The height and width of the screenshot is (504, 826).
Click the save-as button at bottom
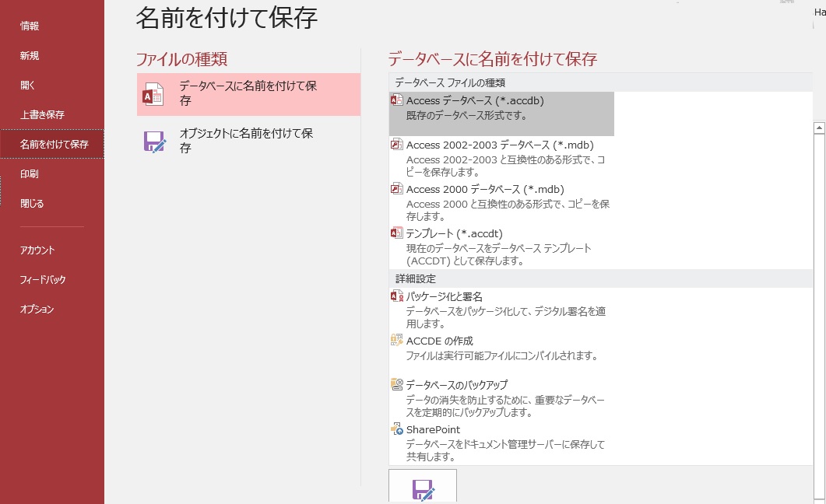point(423,487)
